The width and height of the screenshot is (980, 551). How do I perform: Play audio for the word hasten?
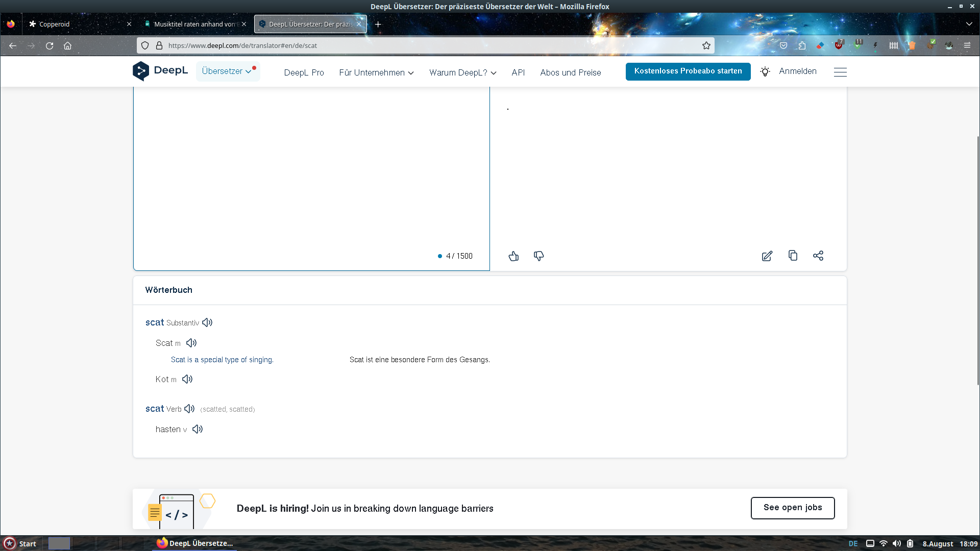pos(198,429)
